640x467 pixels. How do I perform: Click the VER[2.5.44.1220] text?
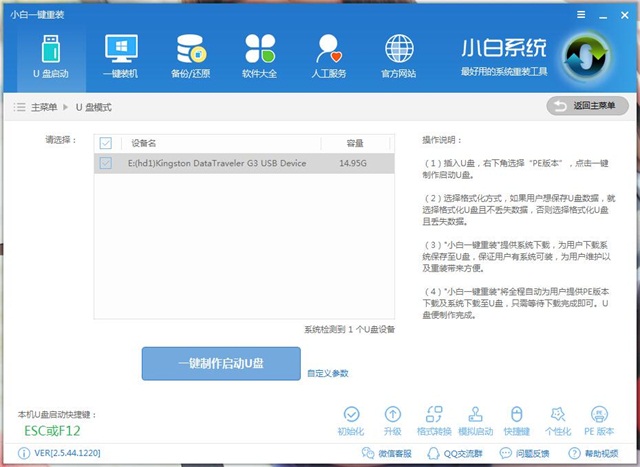pos(67,453)
